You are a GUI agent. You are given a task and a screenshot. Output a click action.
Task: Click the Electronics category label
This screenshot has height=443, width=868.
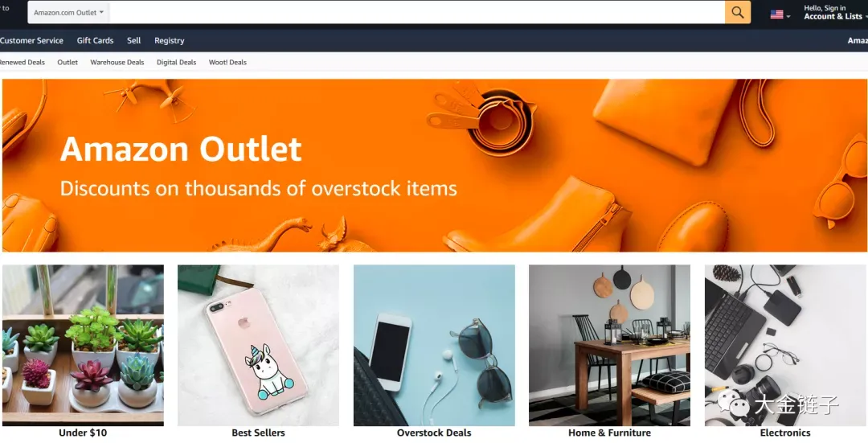click(785, 433)
